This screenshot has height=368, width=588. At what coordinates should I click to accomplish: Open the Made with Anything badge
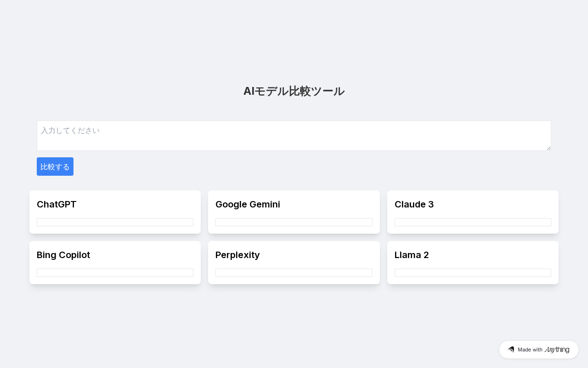click(x=538, y=350)
